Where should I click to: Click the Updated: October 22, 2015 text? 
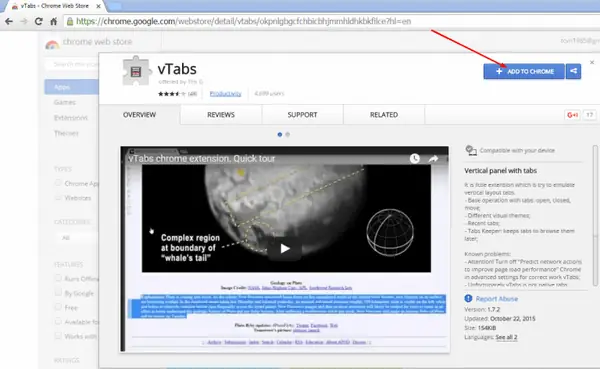coord(500,318)
